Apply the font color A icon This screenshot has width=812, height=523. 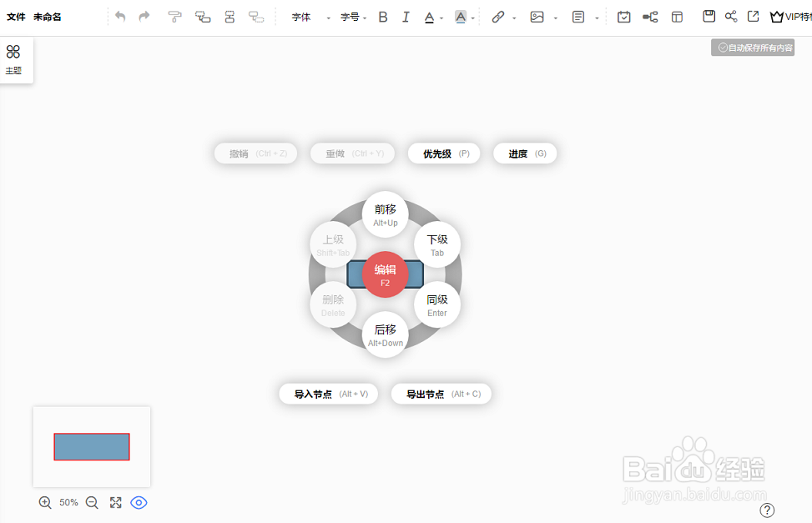point(429,18)
